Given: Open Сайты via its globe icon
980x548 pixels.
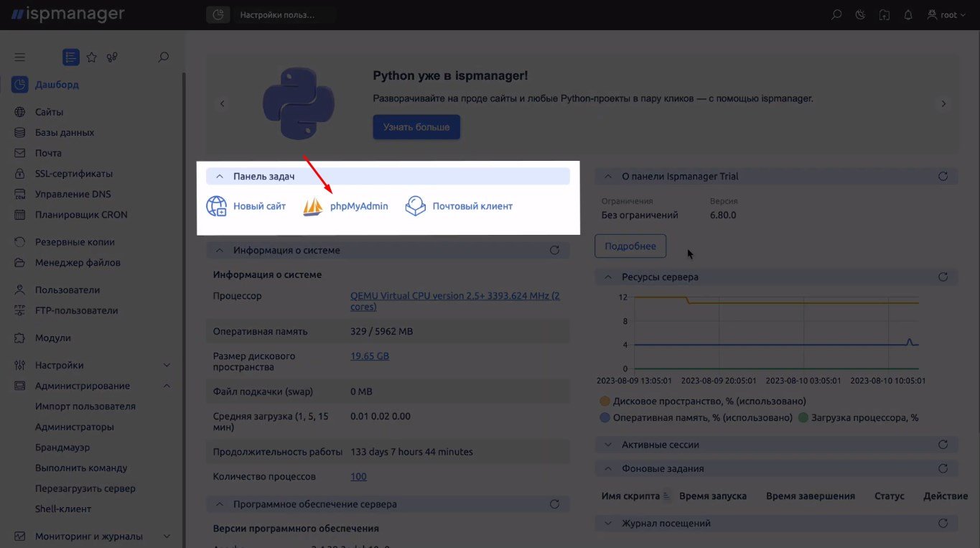Looking at the screenshot, I should point(20,112).
